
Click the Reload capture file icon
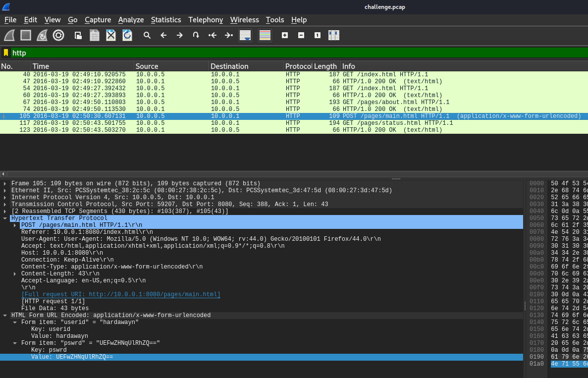(127, 35)
